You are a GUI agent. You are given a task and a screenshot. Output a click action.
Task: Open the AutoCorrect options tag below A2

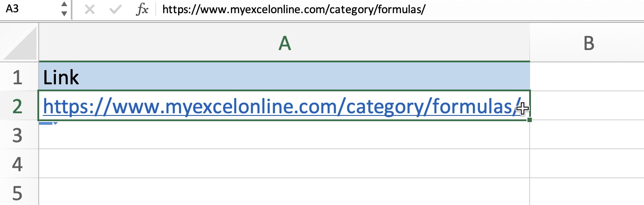(48, 123)
